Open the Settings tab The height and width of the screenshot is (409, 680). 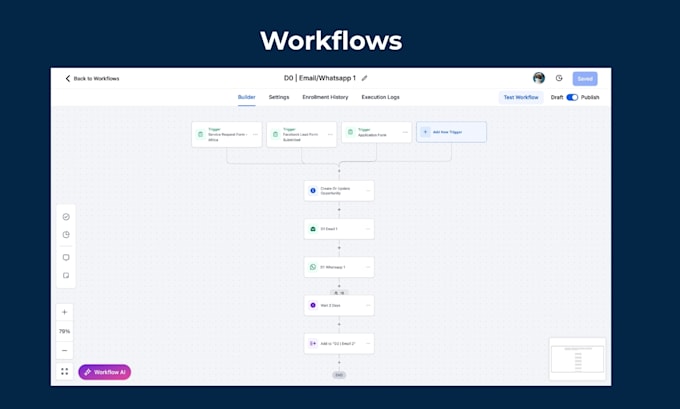[x=279, y=97]
